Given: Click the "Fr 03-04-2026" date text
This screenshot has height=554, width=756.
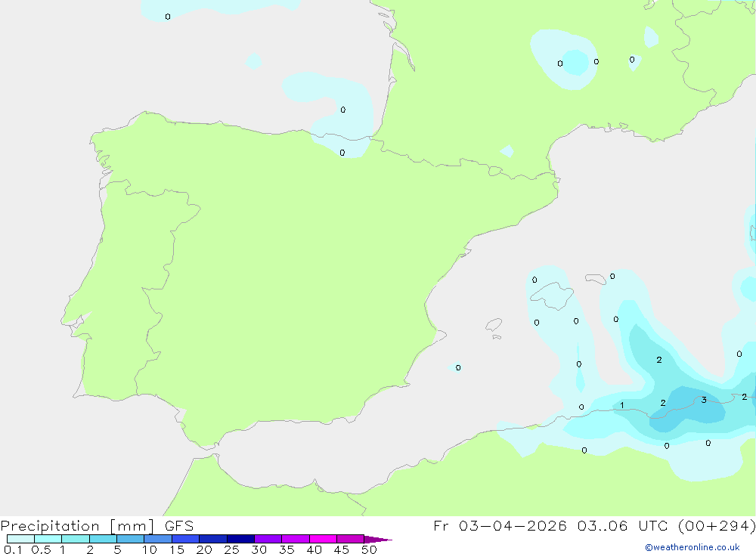Looking at the screenshot, I should click(500, 525).
